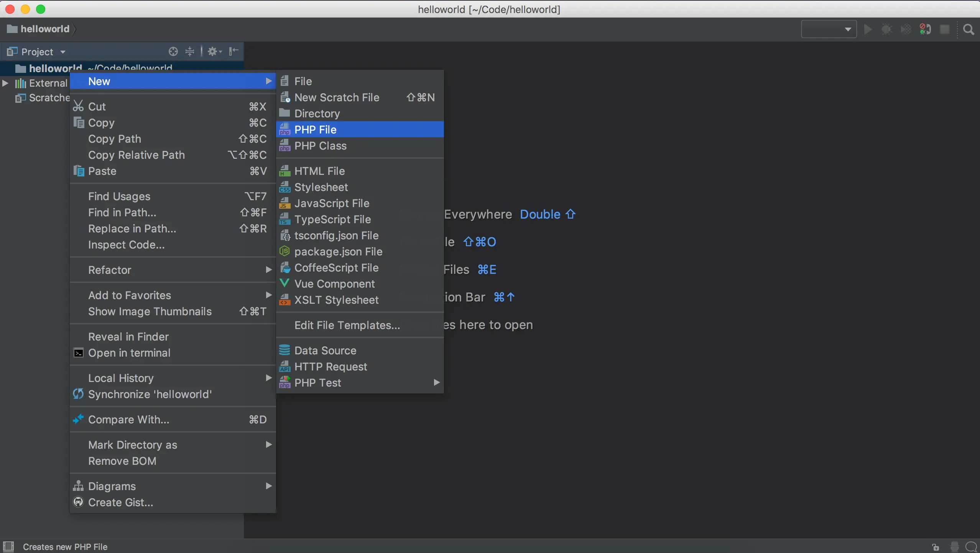The image size is (980, 553).
Task: Click the scroll from source target icon
Action: [x=173, y=51]
